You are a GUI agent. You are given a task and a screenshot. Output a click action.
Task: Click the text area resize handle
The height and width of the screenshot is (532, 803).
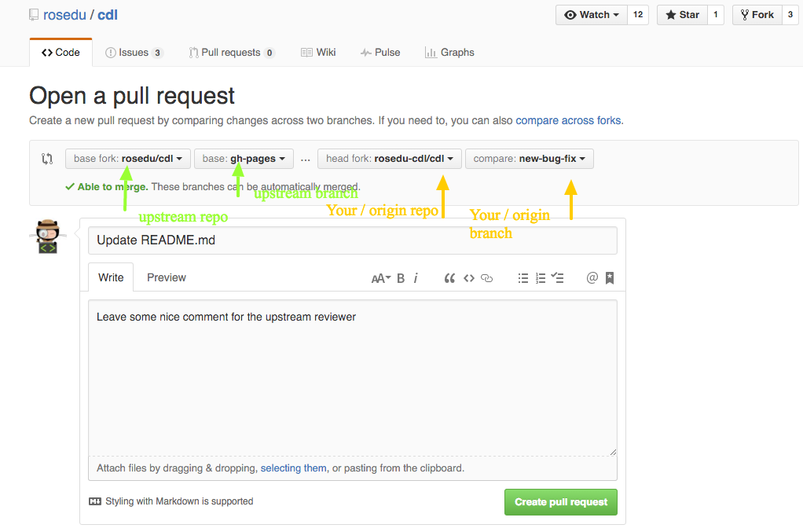pyautogui.click(x=613, y=452)
